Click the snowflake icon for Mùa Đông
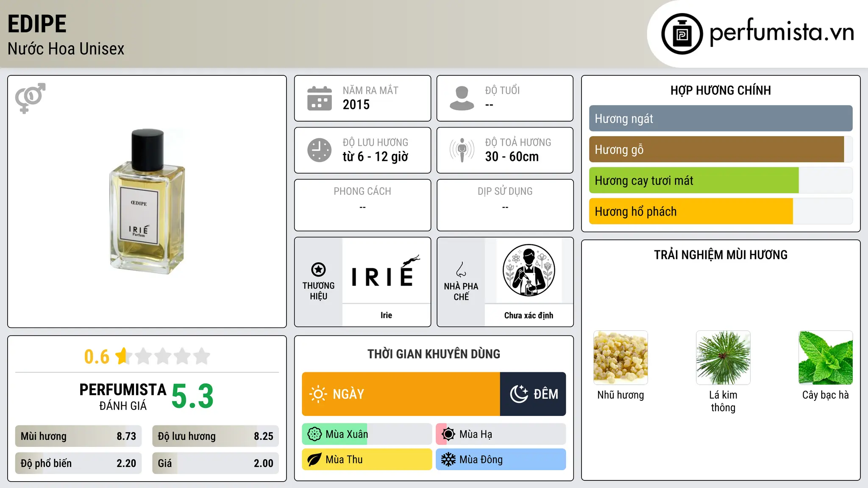The image size is (868, 488). click(x=448, y=460)
